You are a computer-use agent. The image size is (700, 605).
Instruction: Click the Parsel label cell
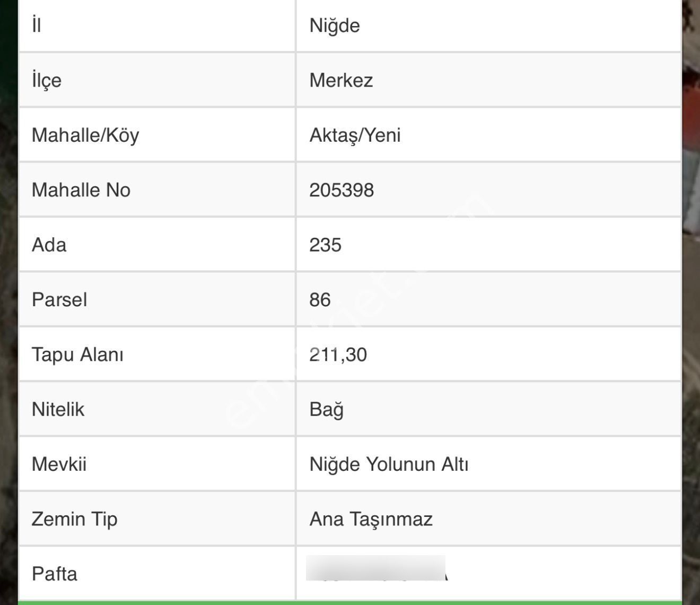pos(59,299)
